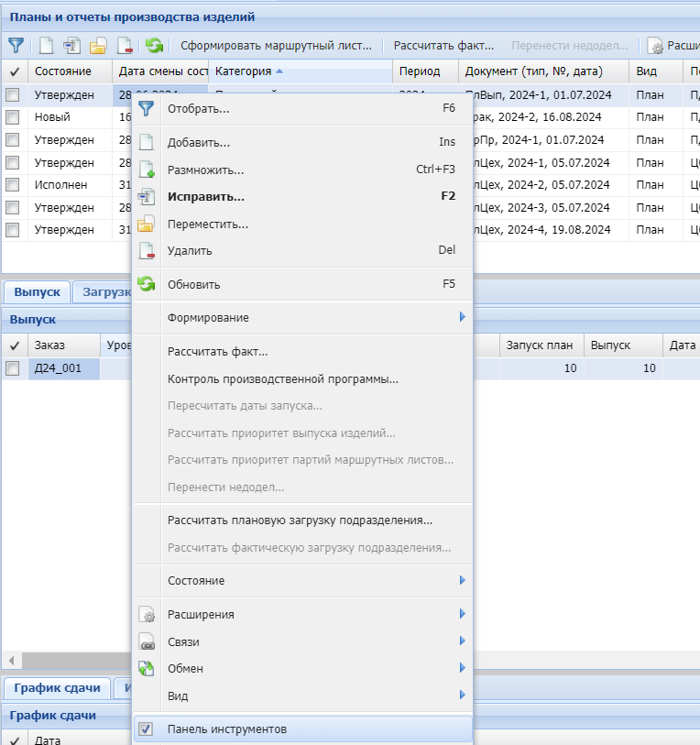The height and width of the screenshot is (745, 700).
Task: Tick the checkbox for order Д24_001
Action: [13, 368]
